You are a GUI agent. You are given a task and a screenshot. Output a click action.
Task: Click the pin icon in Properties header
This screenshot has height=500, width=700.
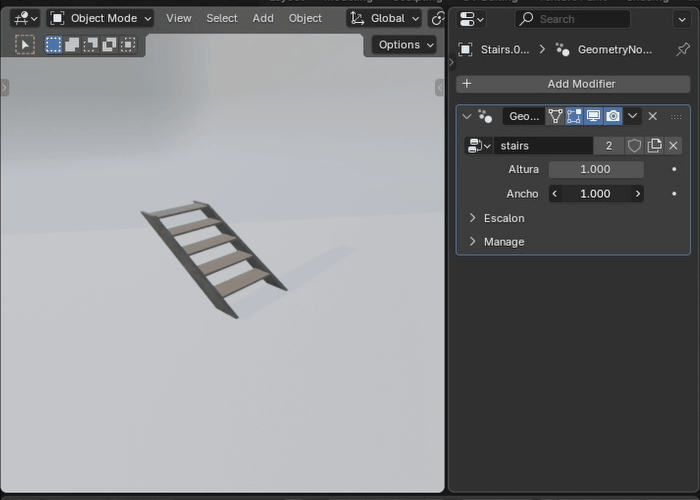pyautogui.click(x=683, y=50)
